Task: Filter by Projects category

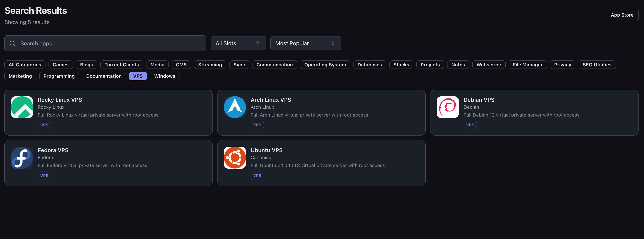Action: tap(430, 65)
